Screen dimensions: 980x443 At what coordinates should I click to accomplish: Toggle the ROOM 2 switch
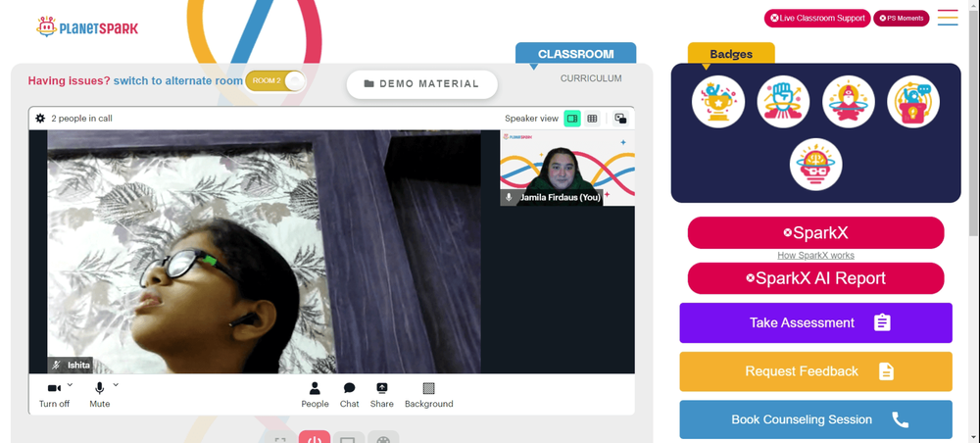pyautogui.click(x=275, y=80)
